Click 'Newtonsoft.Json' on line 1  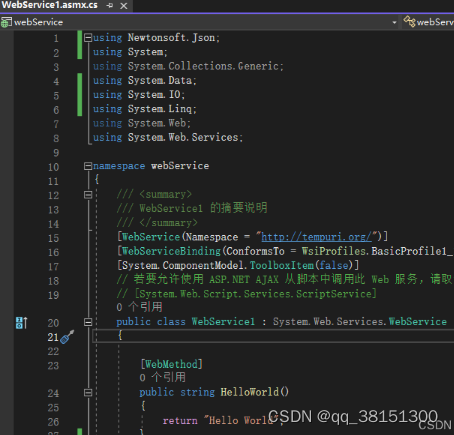click(171, 37)
